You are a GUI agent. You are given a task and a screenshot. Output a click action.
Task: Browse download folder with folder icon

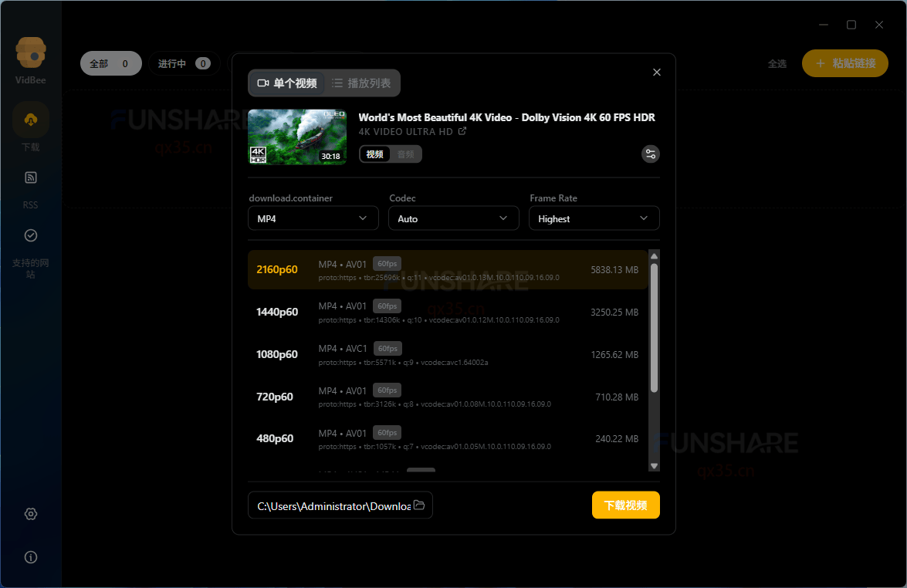419,505
